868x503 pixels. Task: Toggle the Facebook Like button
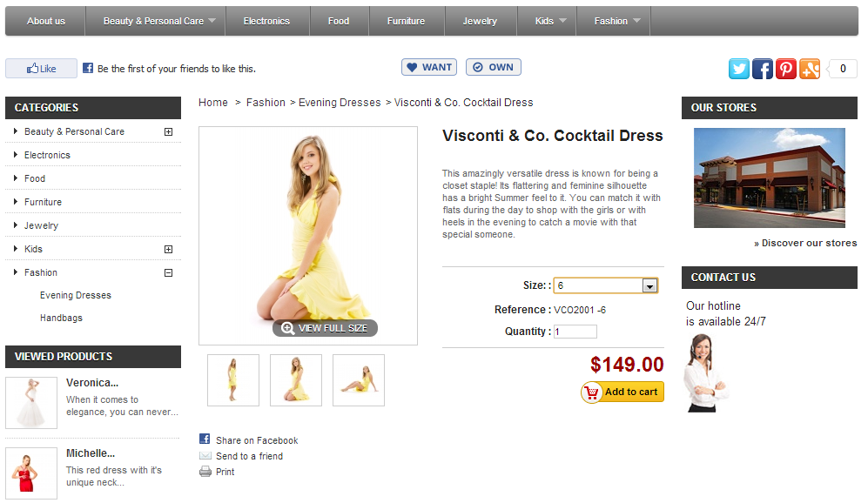tap(41, 69)
